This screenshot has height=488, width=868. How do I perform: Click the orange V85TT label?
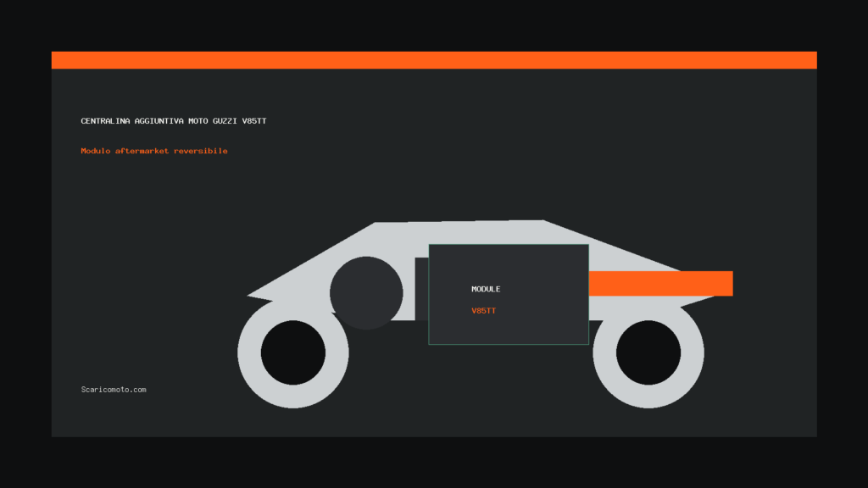483,310
